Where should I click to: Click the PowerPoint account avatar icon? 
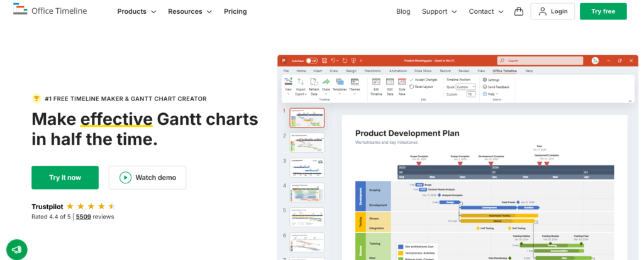pos(595,61)
